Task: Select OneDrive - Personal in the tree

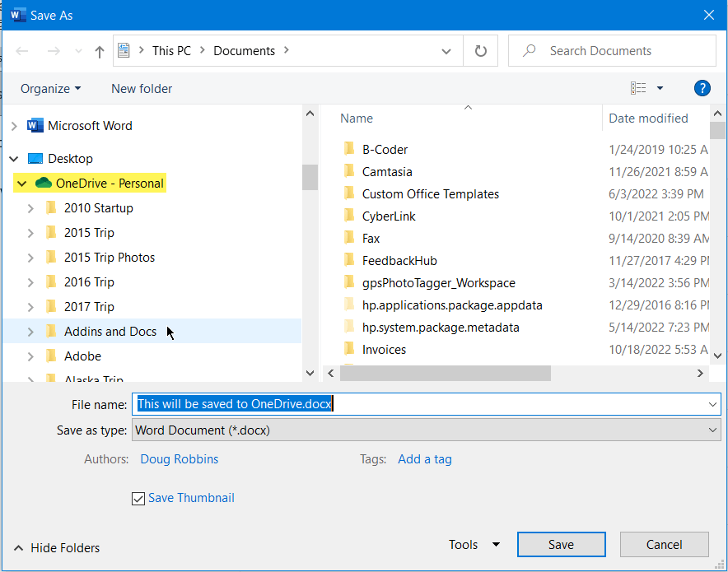Action: (x=110, y=184)
